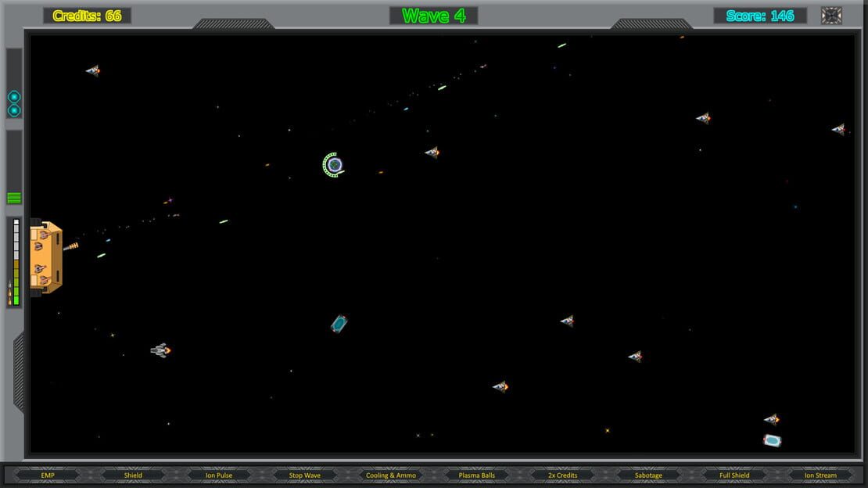Target the orb with the green ring
The image size is (868, 488).
tap(333, 165)
